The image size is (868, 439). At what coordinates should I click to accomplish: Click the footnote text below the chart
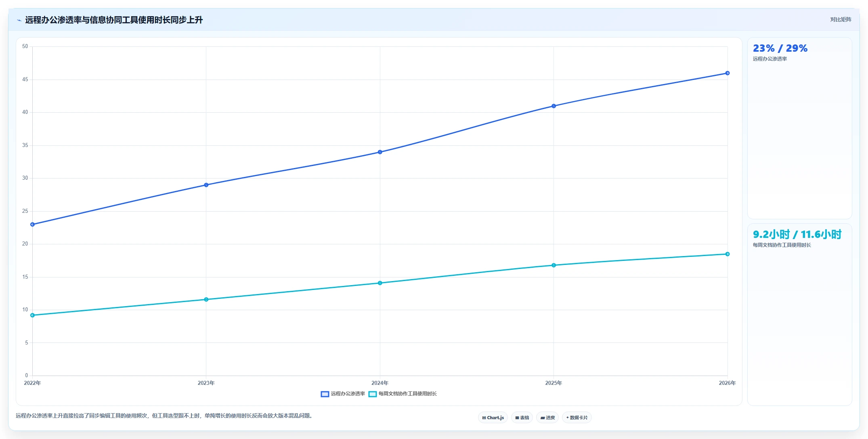point(165,416)
